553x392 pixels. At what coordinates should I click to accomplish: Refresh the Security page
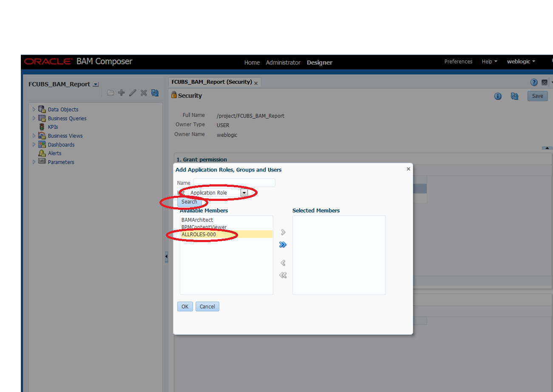click(x=515, y=96)
